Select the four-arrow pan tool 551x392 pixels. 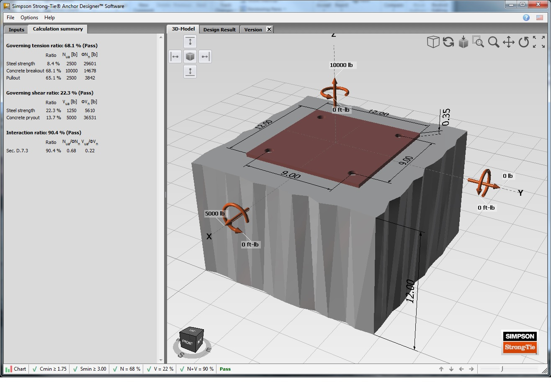pos(509,42)
